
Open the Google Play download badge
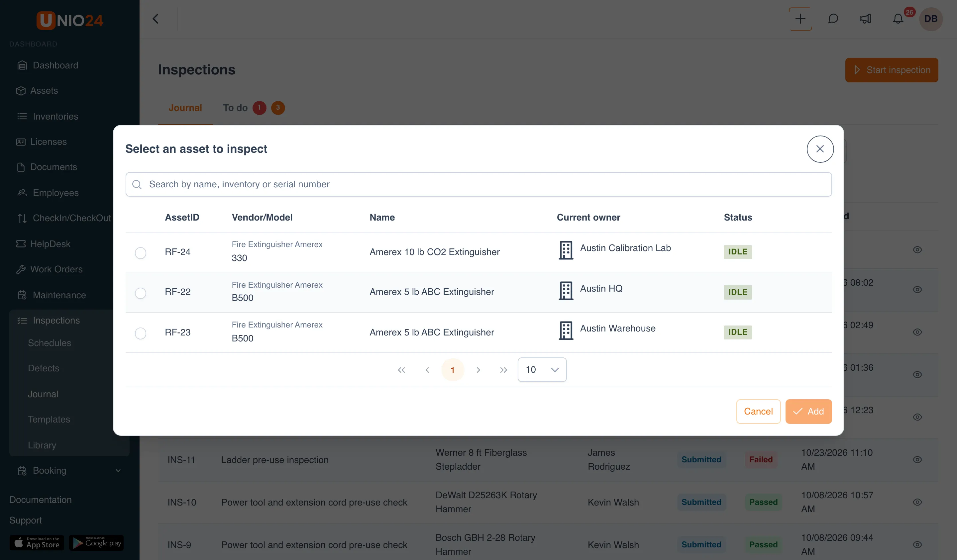(x=96, y=543)
